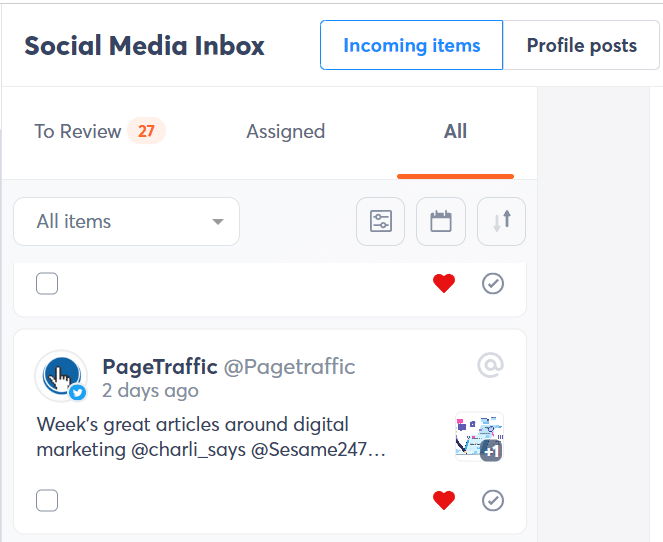Switch to the To Review tab
This screenshot has width=663, height=542.
click(98, 131)
